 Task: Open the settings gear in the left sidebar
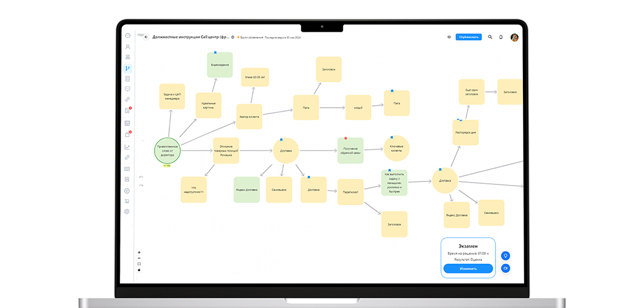coord(127,211)
